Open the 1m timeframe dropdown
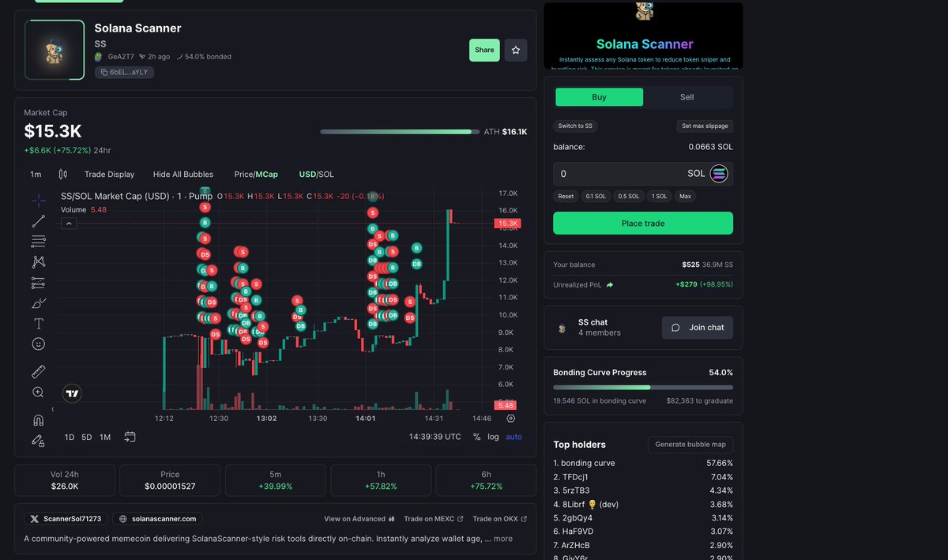Image resolution: width=948 pixels, height=560 pixels. [36, 174]
